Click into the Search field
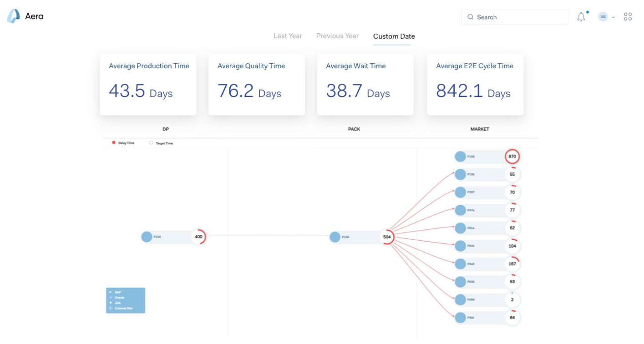The width and height of the screenshot is (644, 344). tap(519, 17)
